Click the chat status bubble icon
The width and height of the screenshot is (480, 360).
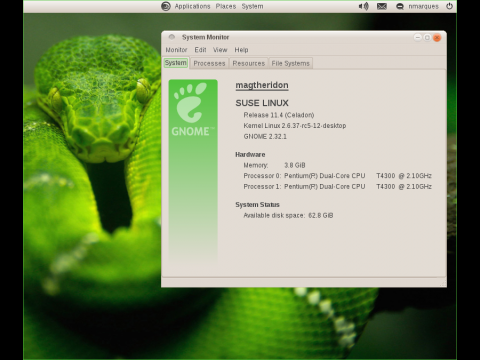tap(400, 6)
